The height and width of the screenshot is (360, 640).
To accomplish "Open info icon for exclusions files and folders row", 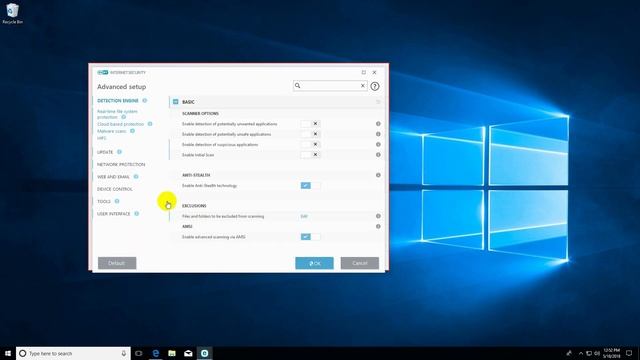I will 378,216.
